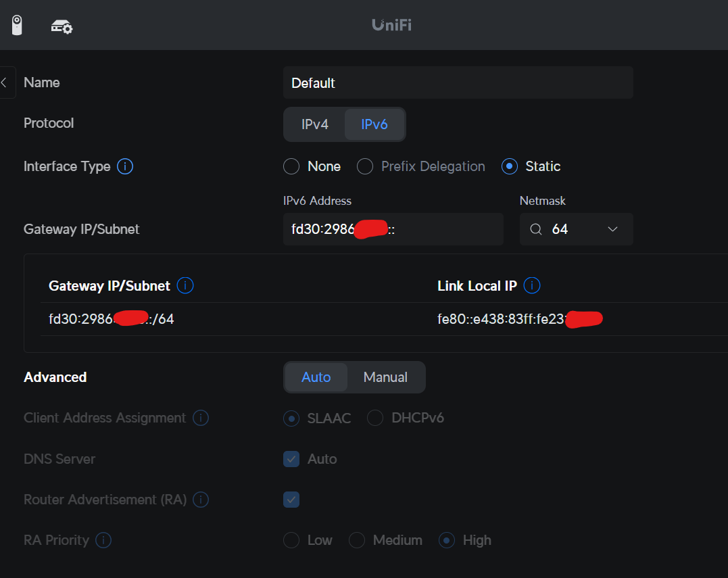Click the Client Address Assignment info icon
This screenshot has width=728, height=578.
coord(201,418)
